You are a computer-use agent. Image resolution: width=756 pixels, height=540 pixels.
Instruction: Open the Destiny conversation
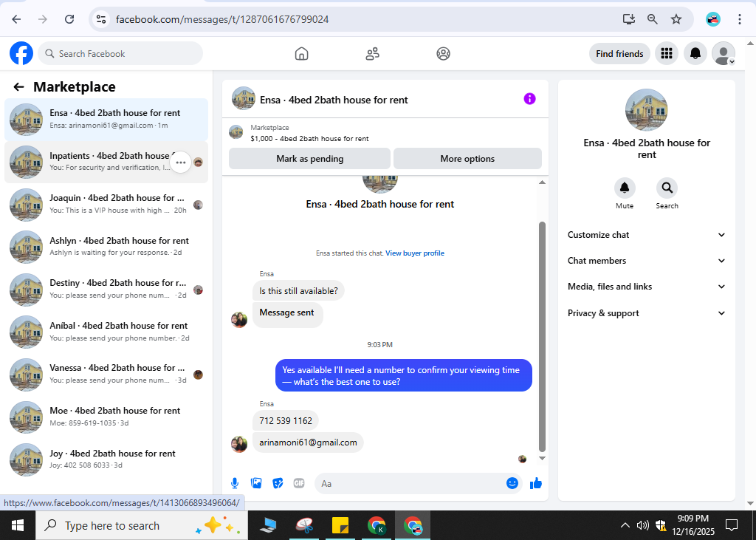coord(106,290)
